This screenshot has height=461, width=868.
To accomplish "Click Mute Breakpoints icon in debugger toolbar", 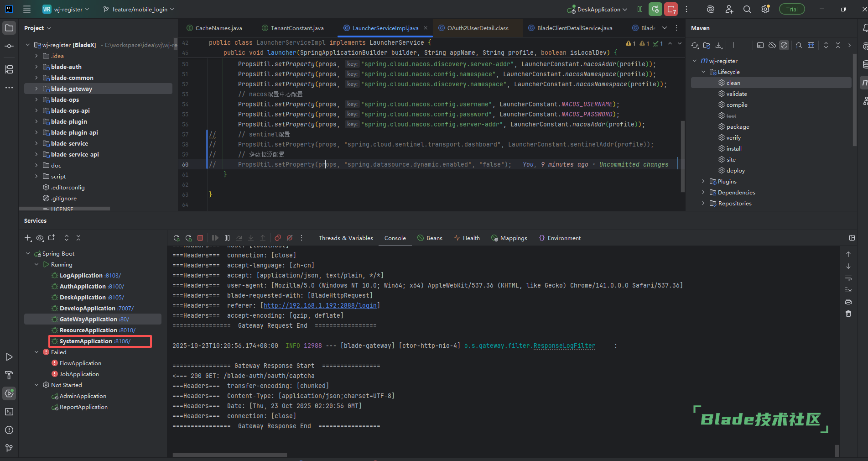I will pos(290,238).
